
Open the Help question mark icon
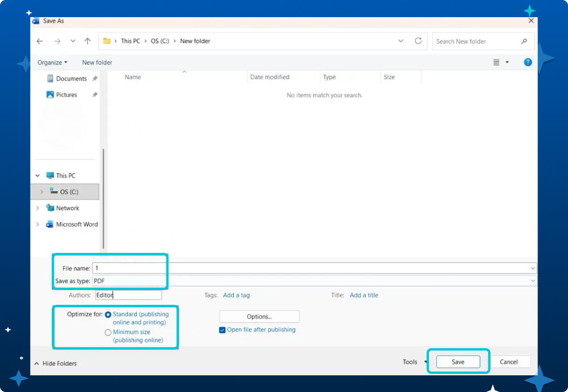527,62
